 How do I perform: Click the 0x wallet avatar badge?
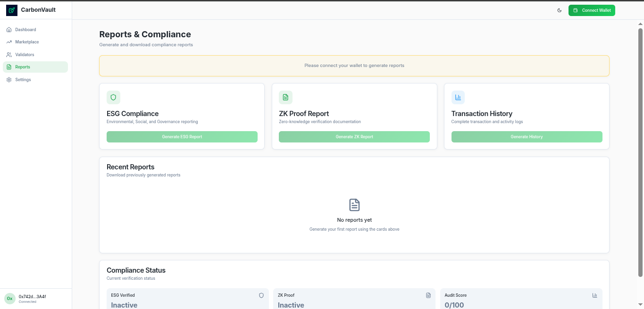tap(10, 299)
